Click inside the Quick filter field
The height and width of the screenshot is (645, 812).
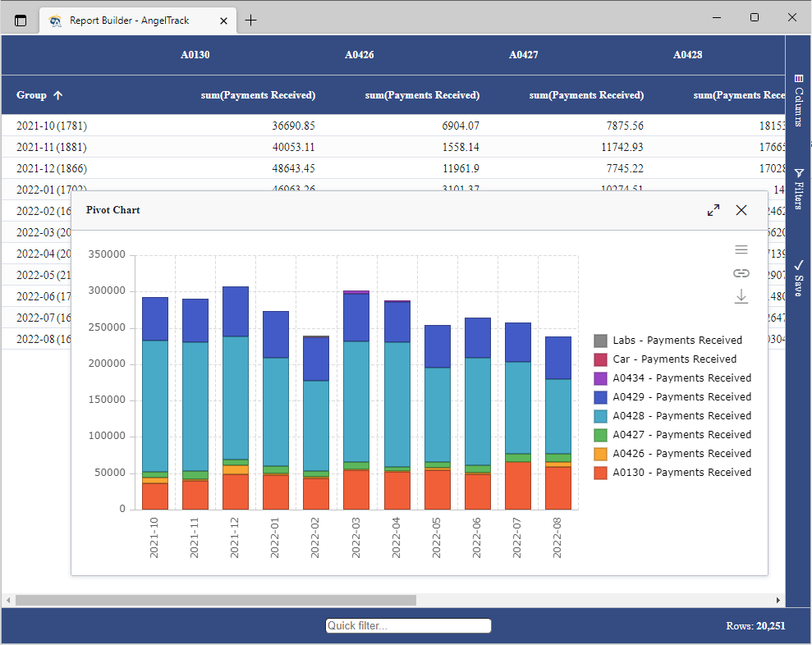[407, 625]
